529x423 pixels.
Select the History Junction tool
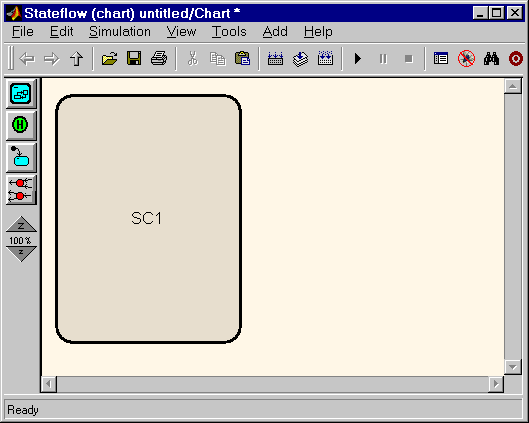pyautogui.click(x=21, y=125)
